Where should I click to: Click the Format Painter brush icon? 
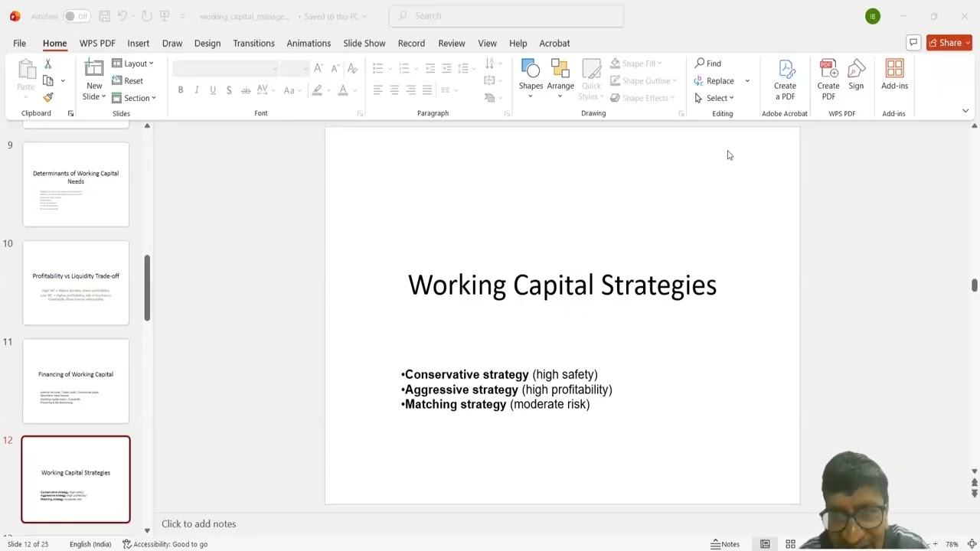coord(47,97)
